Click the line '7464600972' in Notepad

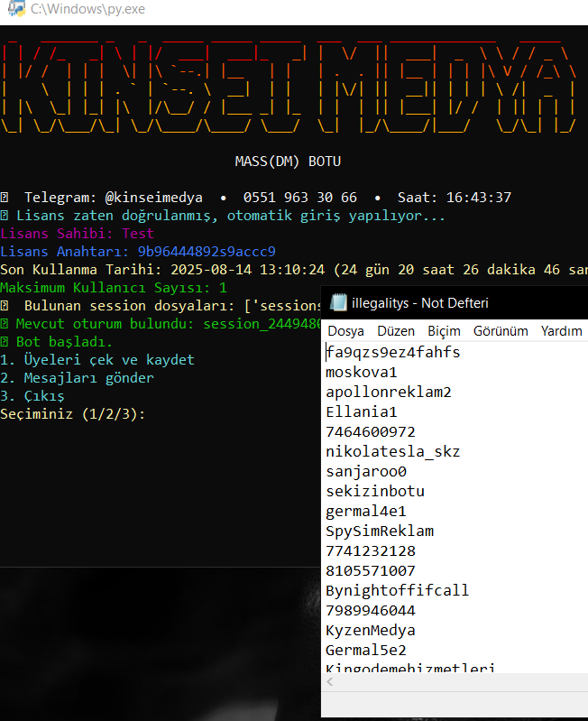[371, 431]
